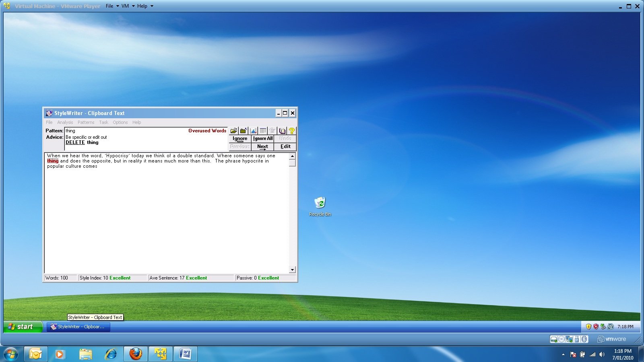Open StyleWriter Help menu
Screen dimensions: 644x362
[x=137, y=122]
